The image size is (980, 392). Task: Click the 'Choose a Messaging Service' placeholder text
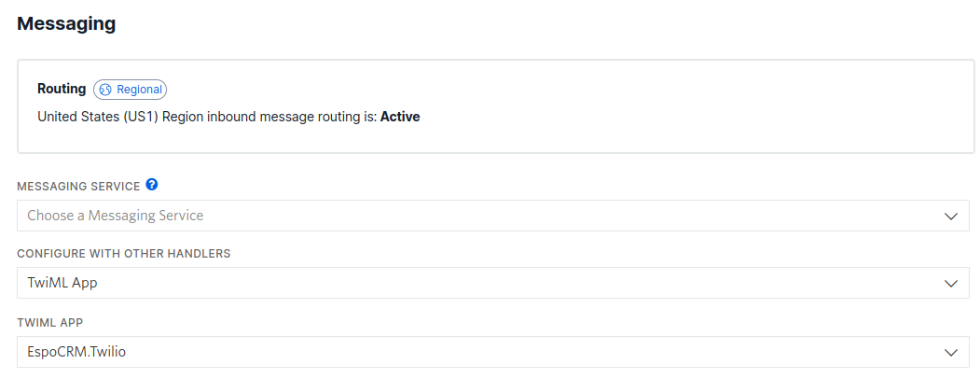[115, 216]
